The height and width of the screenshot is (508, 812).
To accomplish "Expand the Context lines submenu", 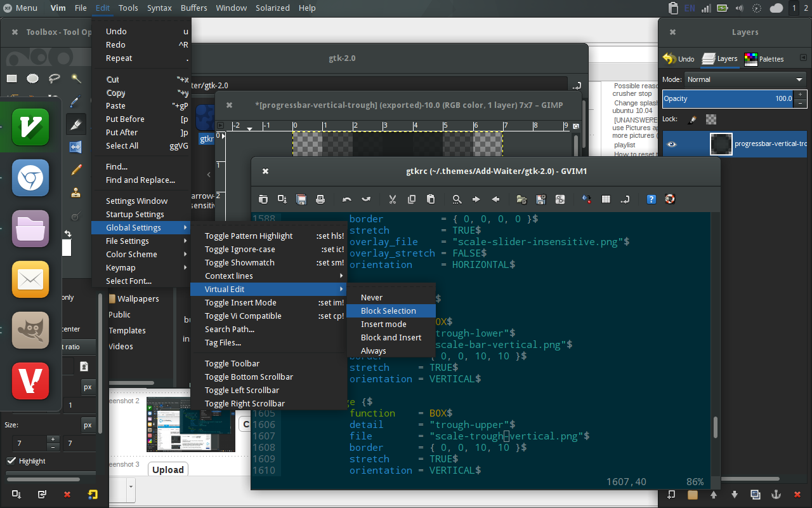I will (269, 276).
